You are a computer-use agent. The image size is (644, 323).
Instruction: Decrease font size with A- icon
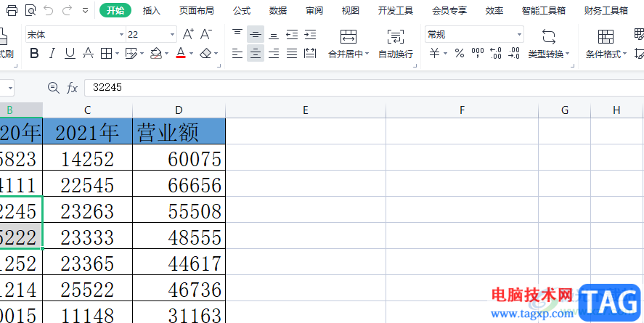tap(205, 34)
